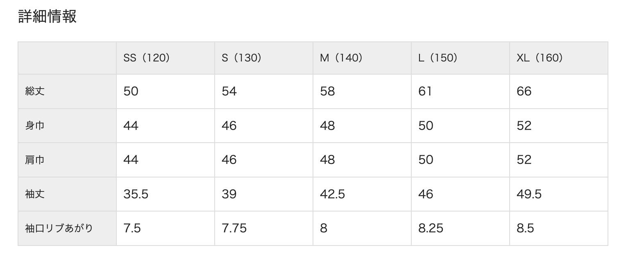
Task: Select the 袖口リブあがり value 7.75
Action: 234,228
